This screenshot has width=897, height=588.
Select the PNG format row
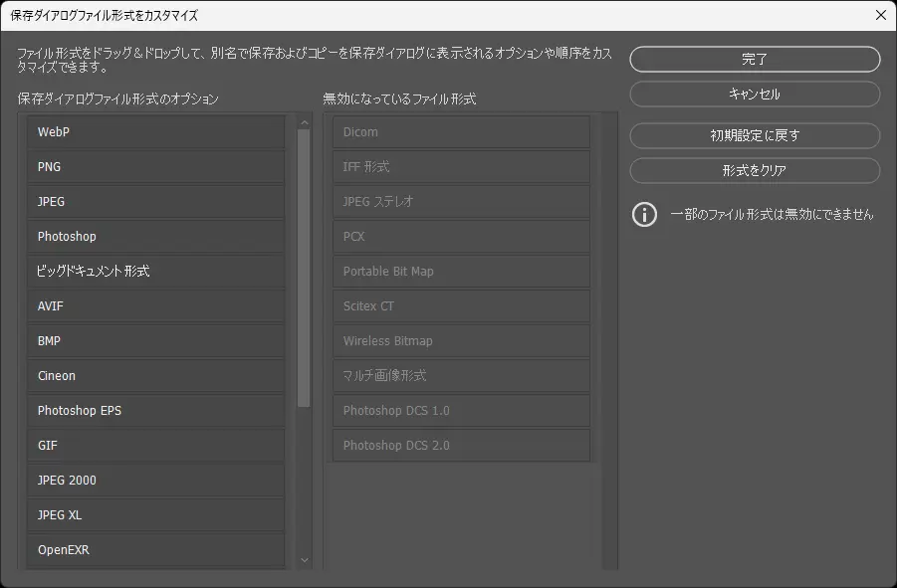(x=155, y=167)
